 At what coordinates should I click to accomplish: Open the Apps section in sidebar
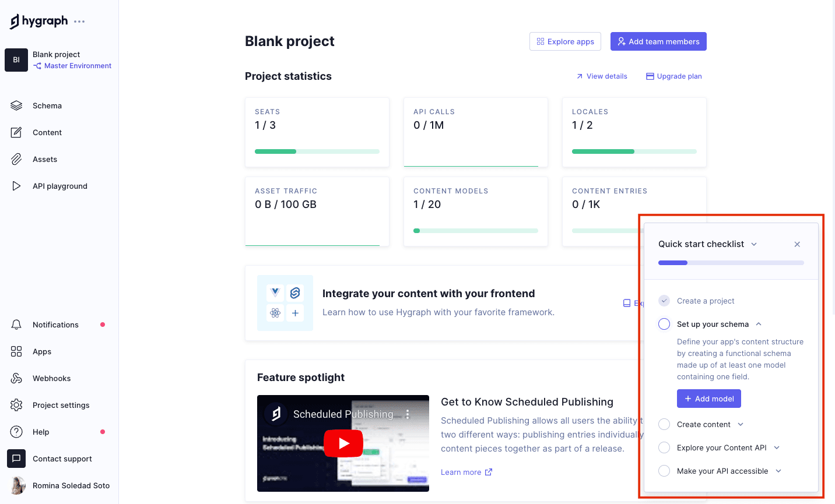click(x=41, y=351)
